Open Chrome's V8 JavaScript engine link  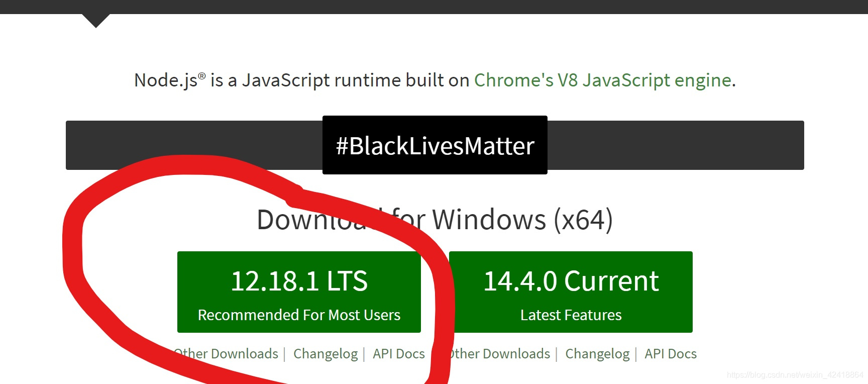tap(603, 80)
